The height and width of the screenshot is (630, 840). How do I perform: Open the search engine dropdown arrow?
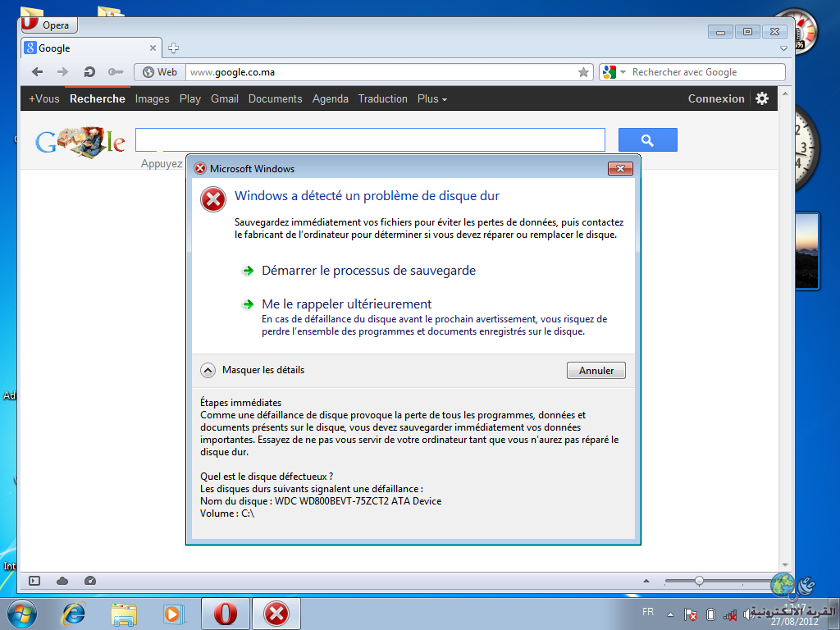[623, 72]
